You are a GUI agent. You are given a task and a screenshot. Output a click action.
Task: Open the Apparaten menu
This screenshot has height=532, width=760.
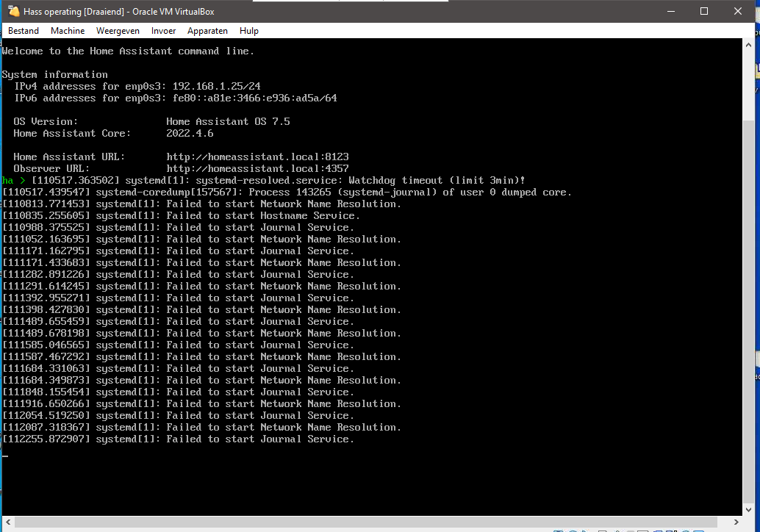pyautogui.click(x=207, y=31)
